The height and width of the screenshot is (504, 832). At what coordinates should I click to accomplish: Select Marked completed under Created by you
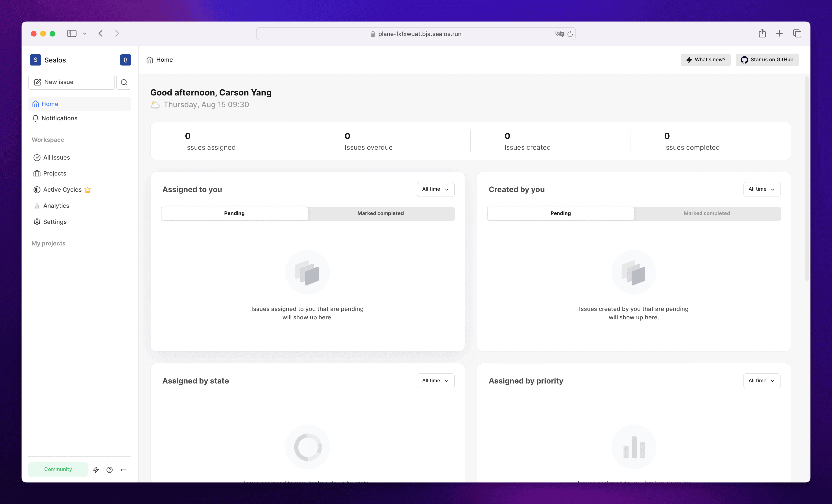click(x=706, y=213)
